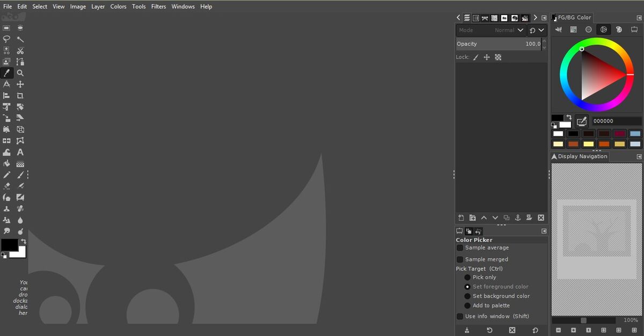Adjust the layer Opacity slider
The width and height of the screenshot is (644, 336).
499,44
